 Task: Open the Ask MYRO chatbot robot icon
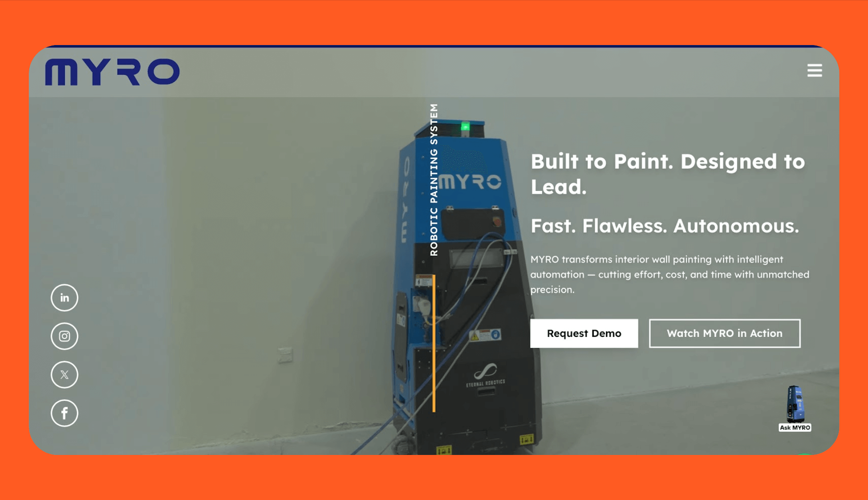(795, 403)
